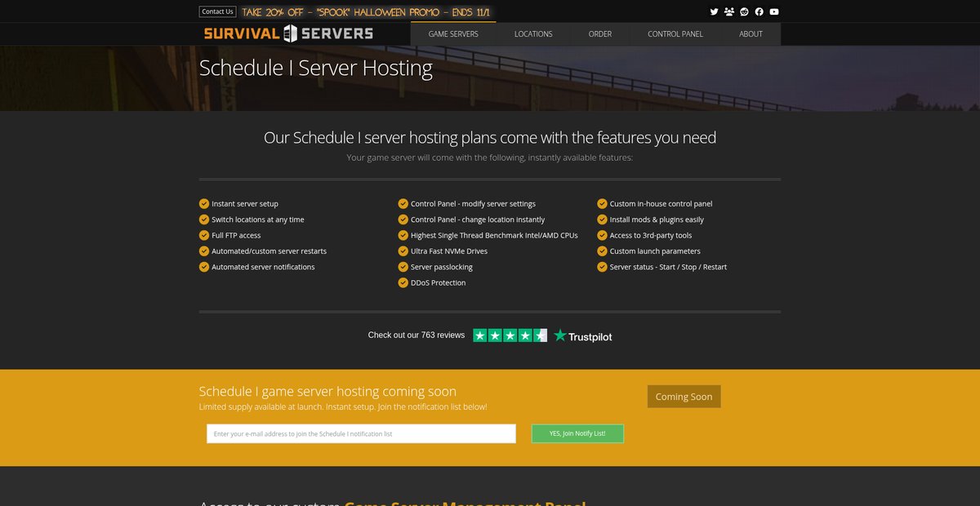Click the Coming Soon button
The width and height of the screenshot is (980, 506).
(684, 397)
